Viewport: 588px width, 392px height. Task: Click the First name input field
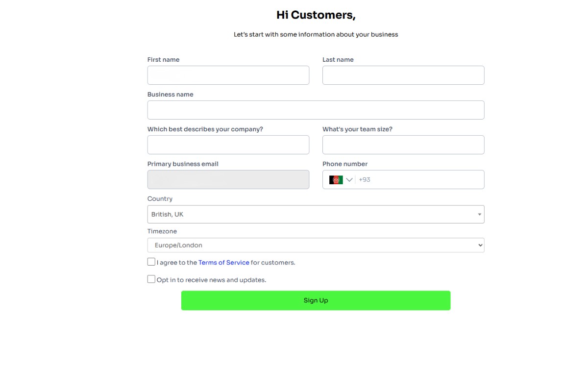[228, 75]
